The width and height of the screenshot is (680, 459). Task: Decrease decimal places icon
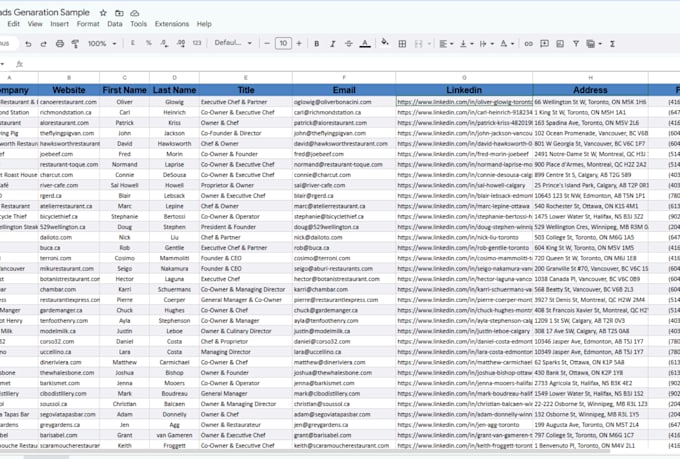pyautogui.click(x=164, y=43)
